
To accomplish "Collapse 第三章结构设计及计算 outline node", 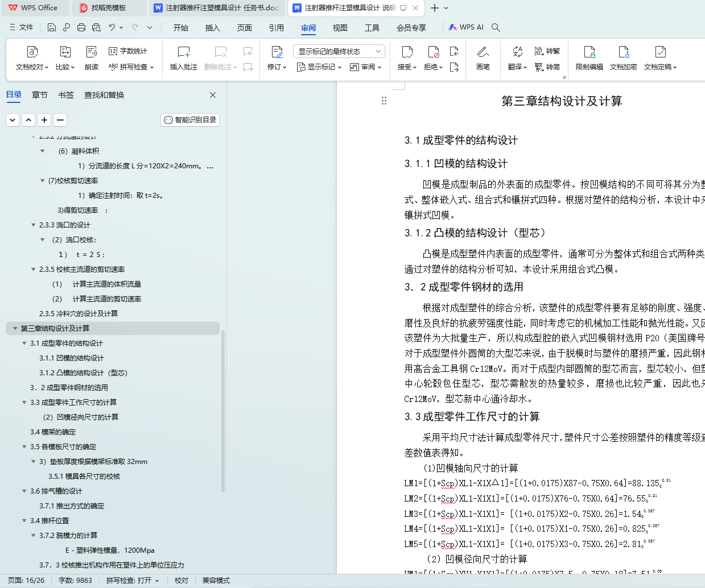I will [15, 329].
